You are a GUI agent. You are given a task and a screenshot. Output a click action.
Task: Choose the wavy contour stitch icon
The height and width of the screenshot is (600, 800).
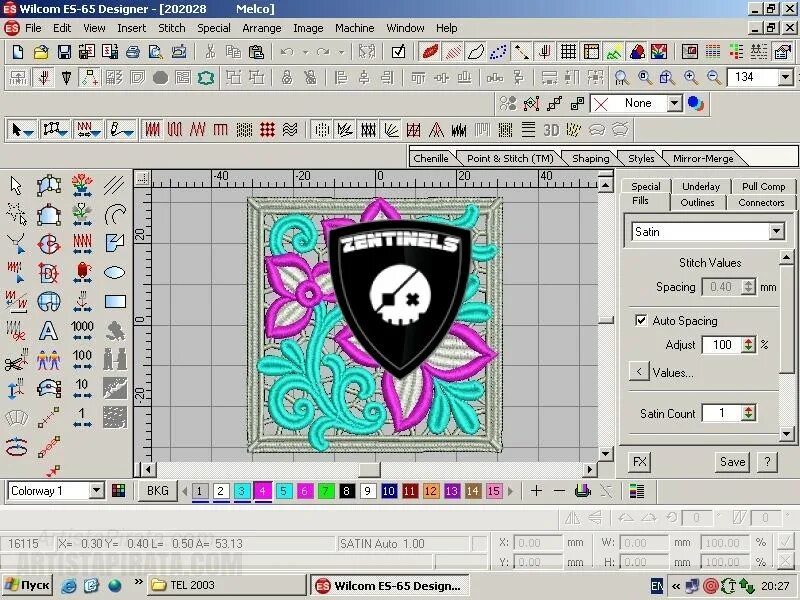tap(290, 130)
